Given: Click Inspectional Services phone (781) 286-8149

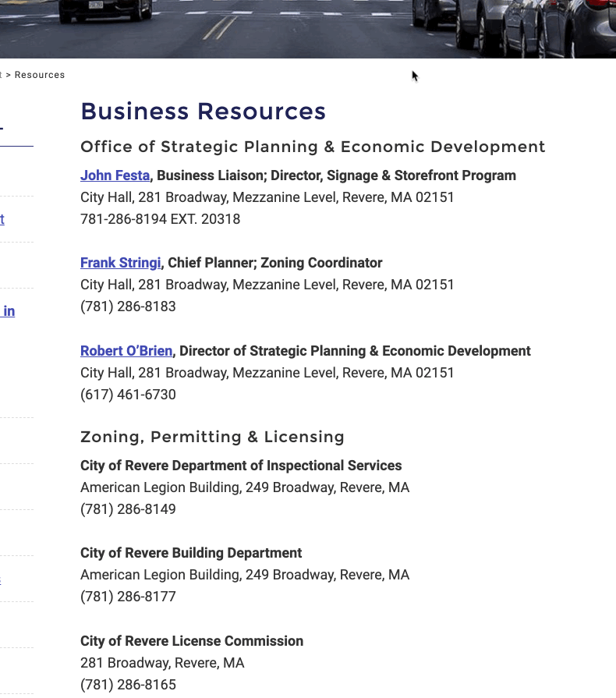Looking at the screenshot, I should (128, 509).
